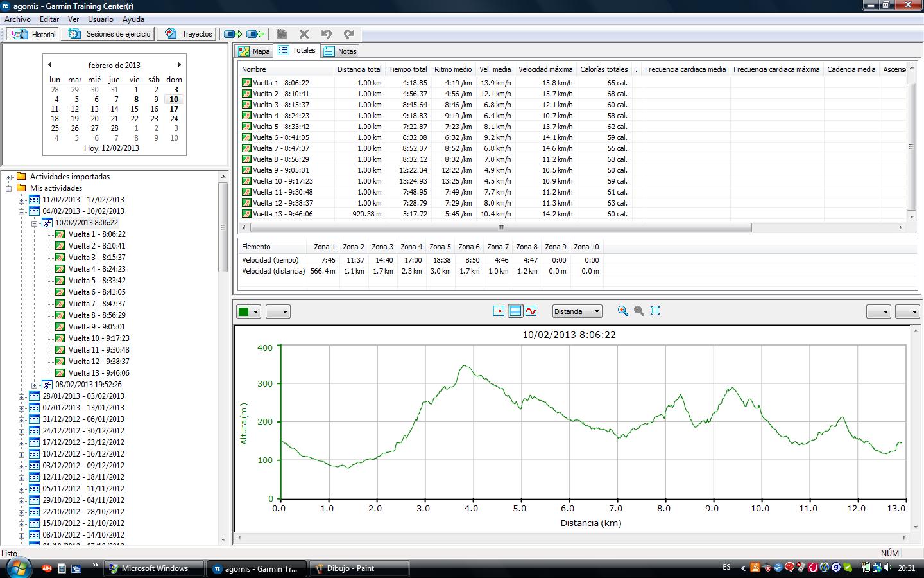Open the green graph color dropdown
This screenshot has width=924, height=578.
(x=248, y=311)
